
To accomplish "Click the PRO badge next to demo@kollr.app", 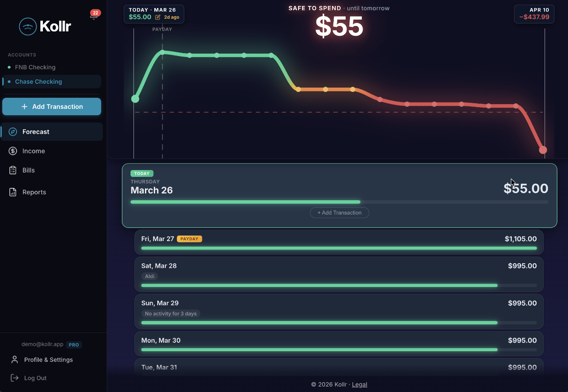I will [74, 345].
